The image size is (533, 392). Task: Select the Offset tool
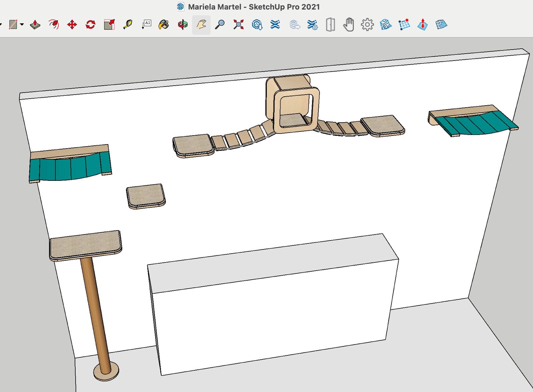[54, 25]
